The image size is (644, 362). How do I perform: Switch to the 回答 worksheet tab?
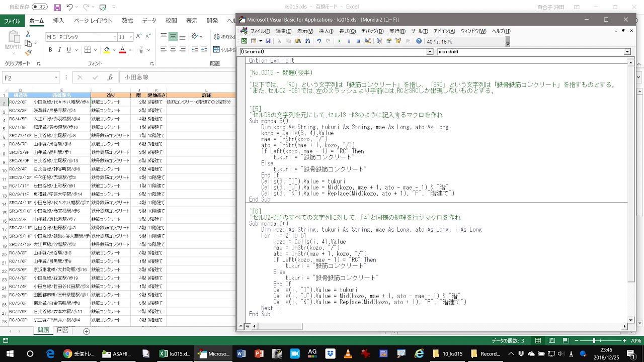click(63, 330)
